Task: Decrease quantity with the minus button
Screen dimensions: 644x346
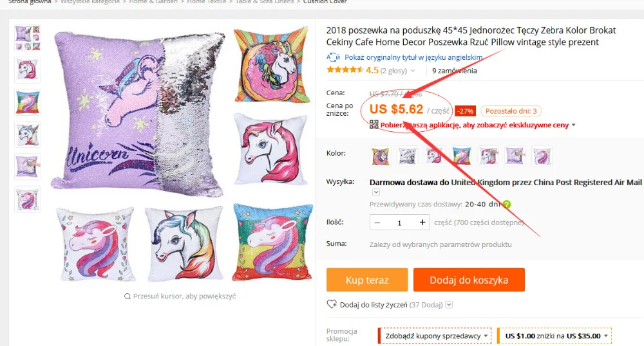Action: click(377, 222)
